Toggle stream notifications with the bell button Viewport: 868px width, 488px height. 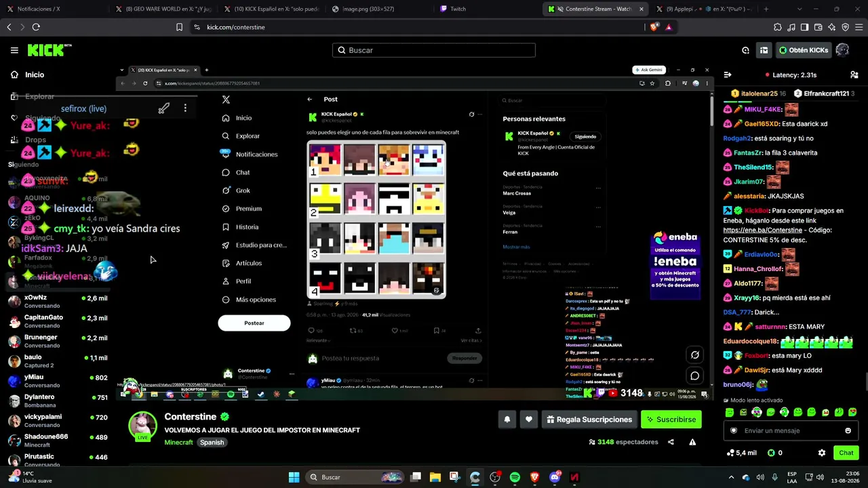tap(507, 420)
